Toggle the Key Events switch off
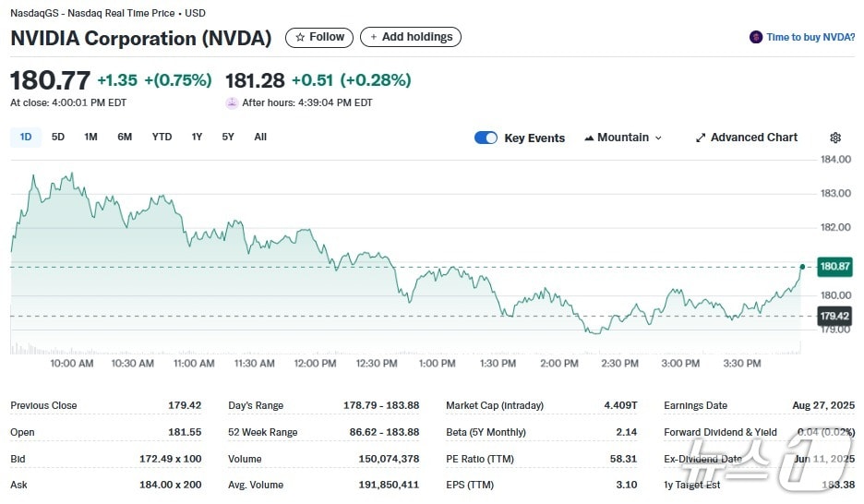Image resolution: width=864 pixels, height=504 pixels. pyautogui.click(x=486, y=138)
